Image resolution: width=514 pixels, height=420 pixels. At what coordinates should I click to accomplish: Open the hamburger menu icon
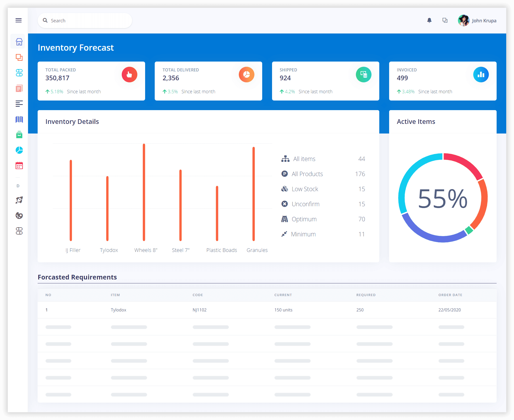click(x=18, y=21)
